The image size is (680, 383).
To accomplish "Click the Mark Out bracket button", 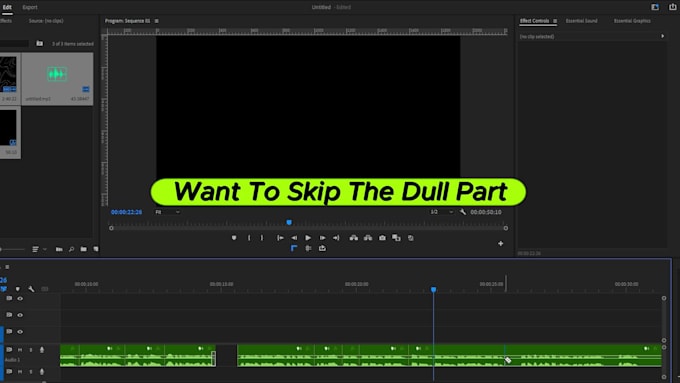I will coord(262,238).
